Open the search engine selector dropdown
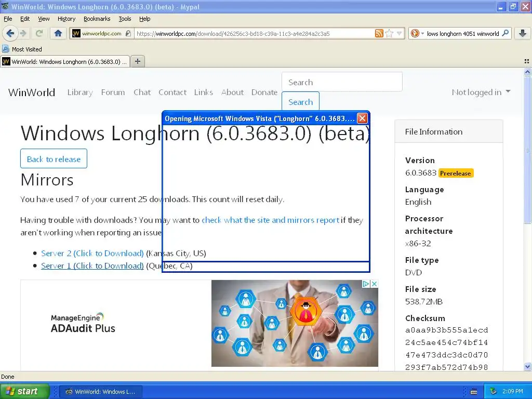This screenshot has height=399, width=532. pos(417,33)
